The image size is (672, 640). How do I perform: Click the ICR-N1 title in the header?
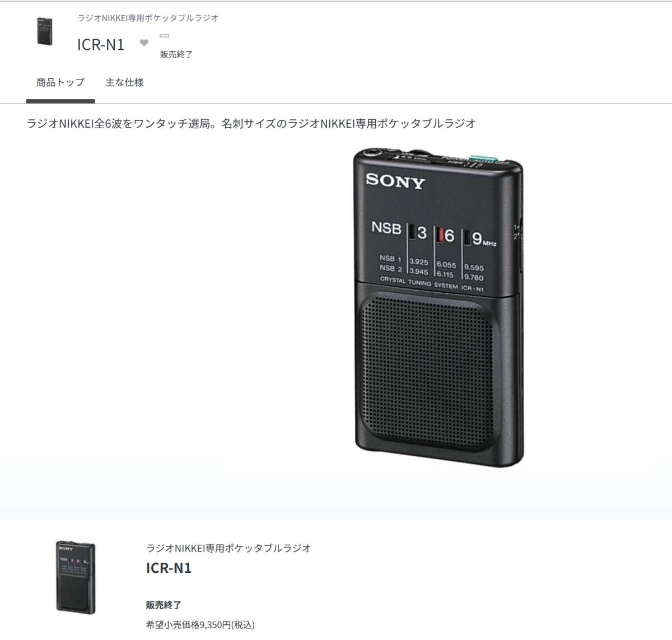pos(101,44)
